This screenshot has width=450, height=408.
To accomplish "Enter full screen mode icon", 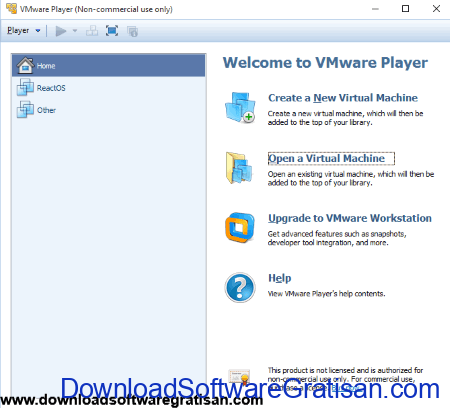I will [112, 31].
